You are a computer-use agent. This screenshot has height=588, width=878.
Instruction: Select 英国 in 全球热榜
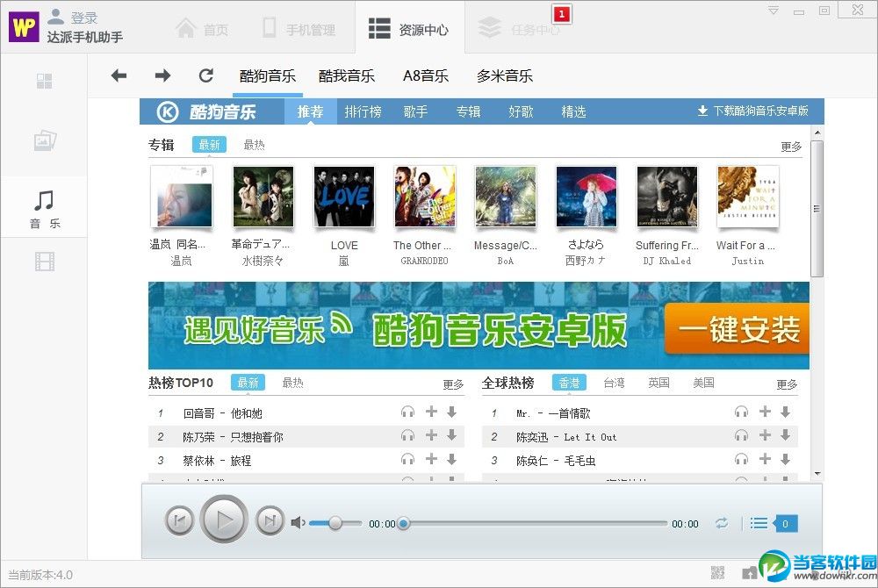[658, 383]
